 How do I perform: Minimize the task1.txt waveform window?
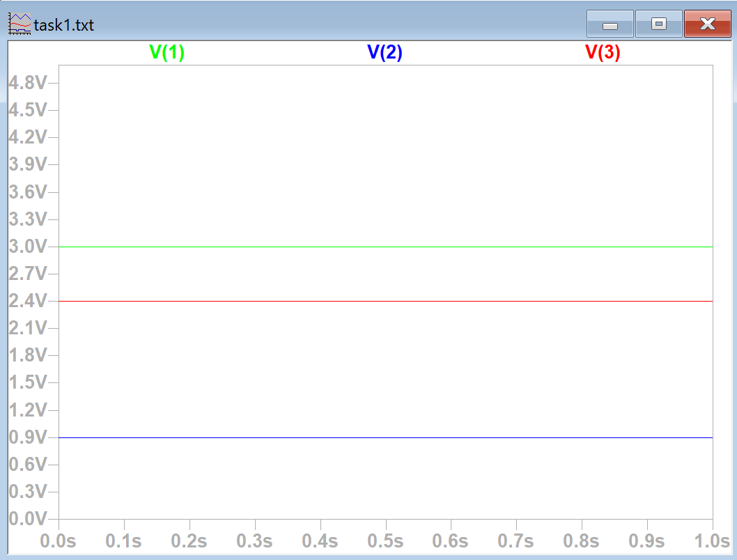pyautogui.click(x=610, y=24)
